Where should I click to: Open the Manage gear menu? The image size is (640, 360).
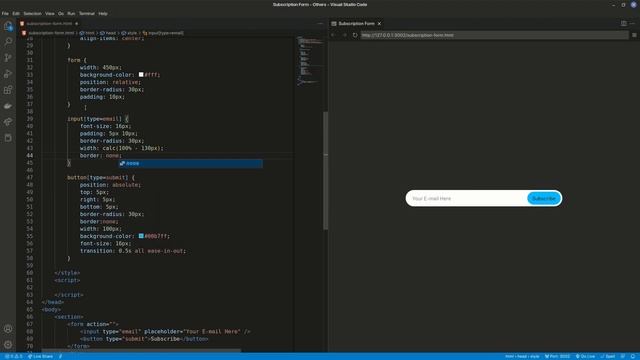8,344
